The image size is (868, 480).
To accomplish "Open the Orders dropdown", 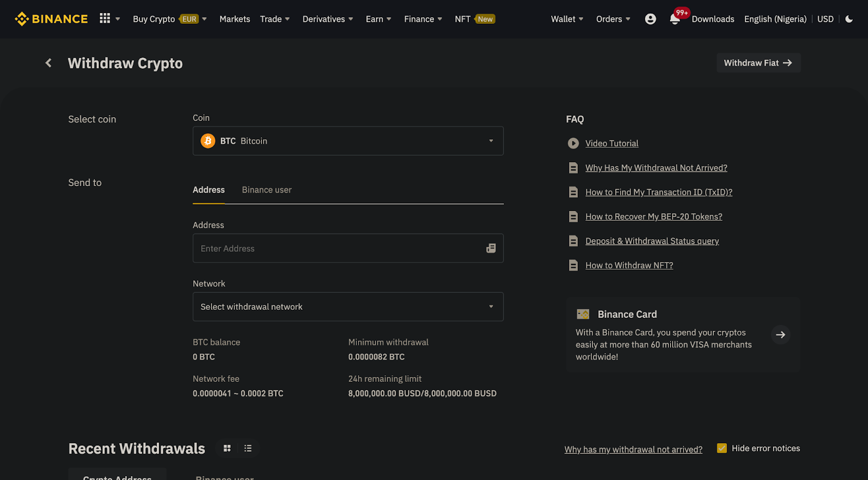I will (x=613, y=19).
